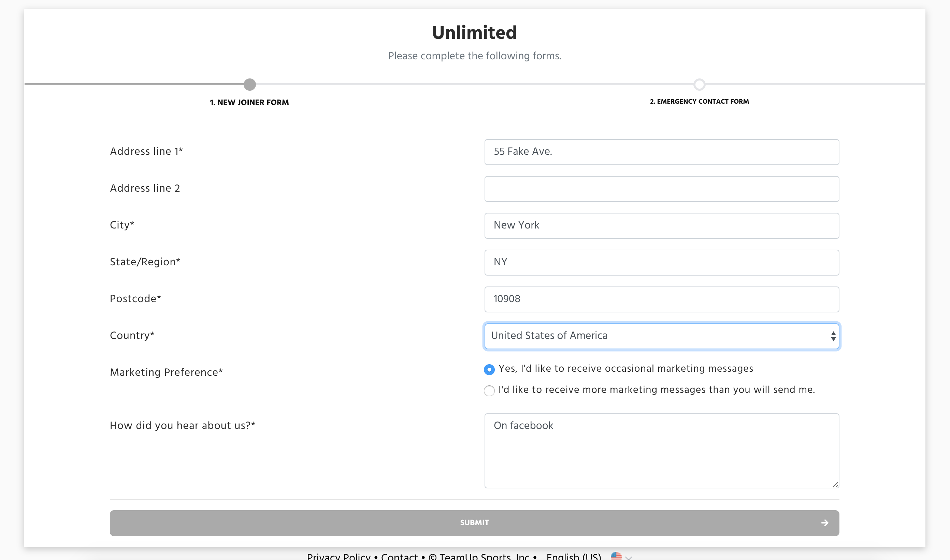Open the Contact footer link

coord(399,556)
